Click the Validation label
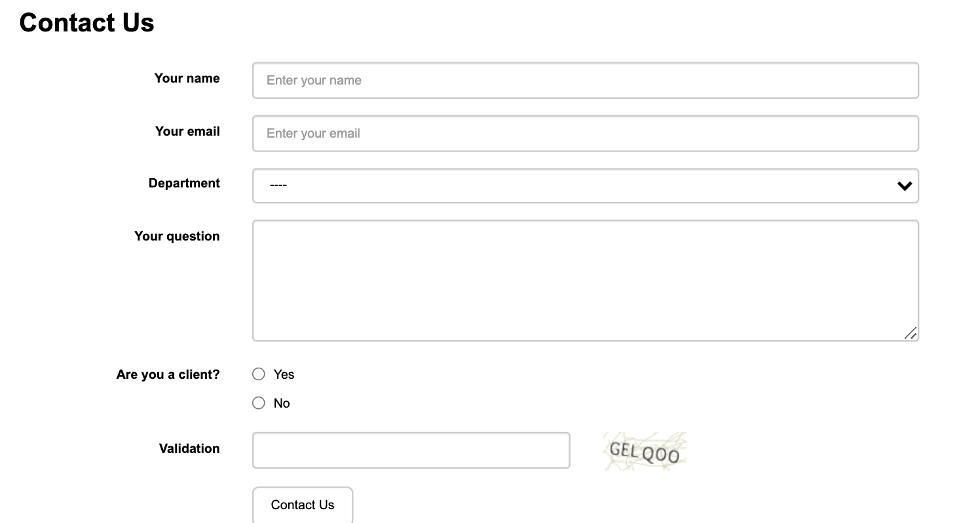Image resolution: width=980 pixels, height=523 pixels. tap(189, 448)
